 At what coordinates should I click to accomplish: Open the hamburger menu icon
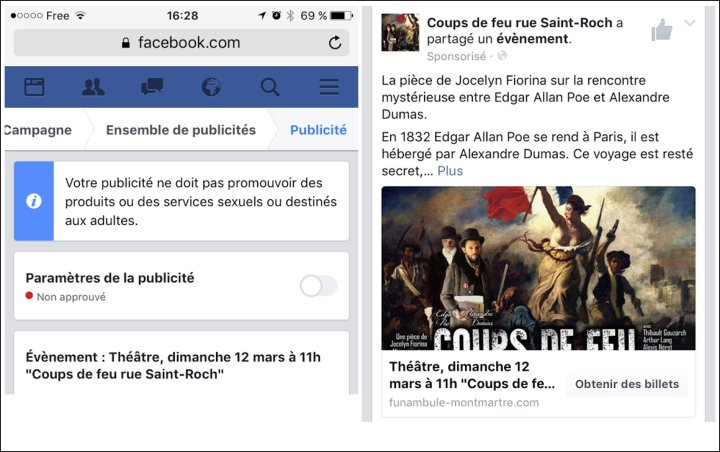[329, 86]
